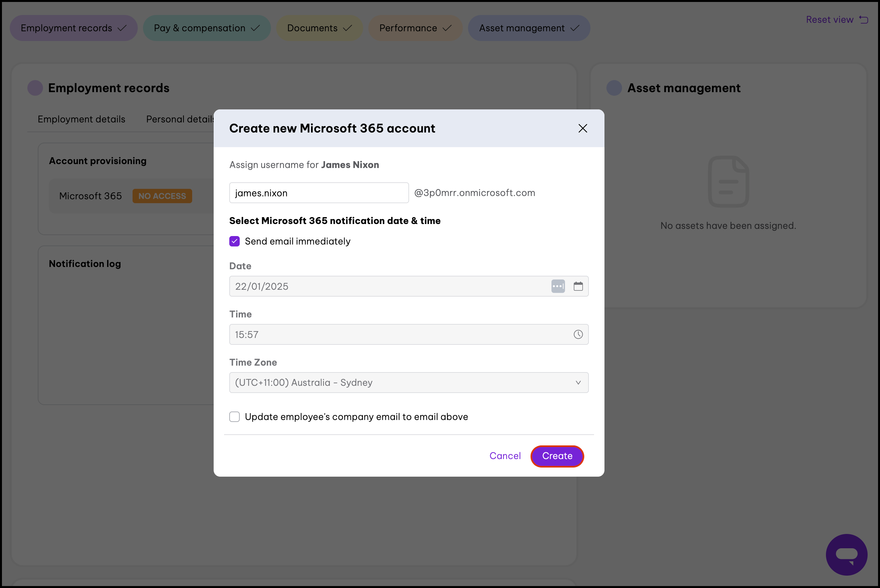Toggle Employment records filter pill
Image resolution: width=880 pixels, height=588 pixels.
tap(74, 28)
